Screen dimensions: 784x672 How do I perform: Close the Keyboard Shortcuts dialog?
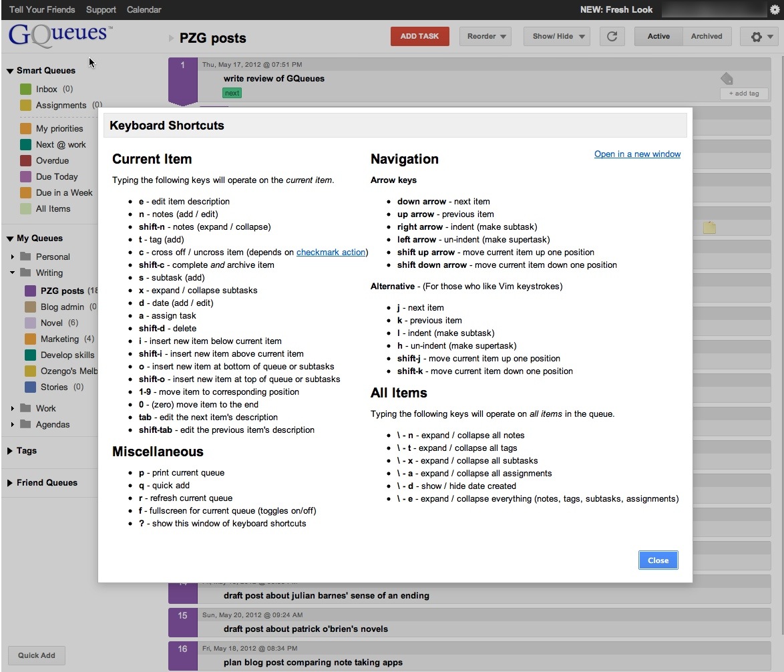tap(658, 560)
